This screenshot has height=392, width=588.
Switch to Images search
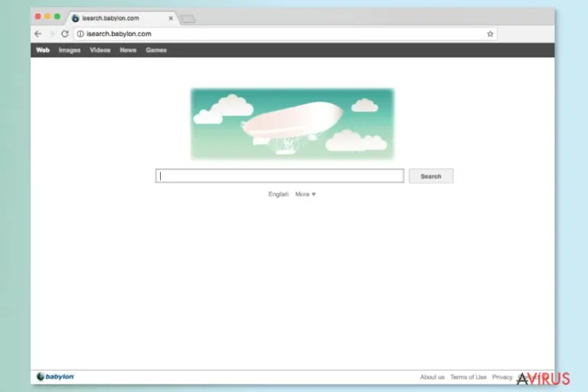coord(70,50)
